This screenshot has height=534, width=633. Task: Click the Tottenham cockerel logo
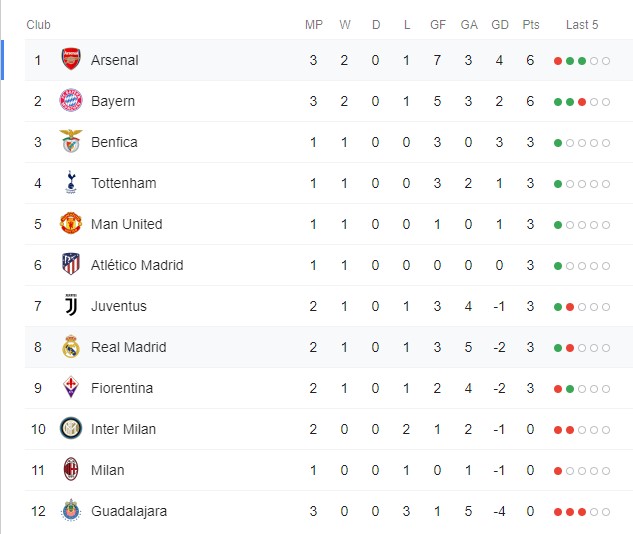(71, 182)
